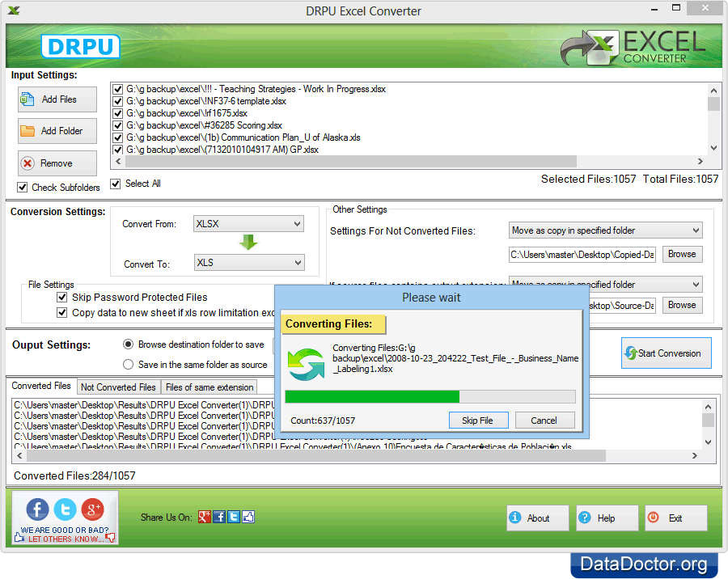Click file list horizontal scroll right arrow
728x579 pixels.
click(x=700, y=161)
